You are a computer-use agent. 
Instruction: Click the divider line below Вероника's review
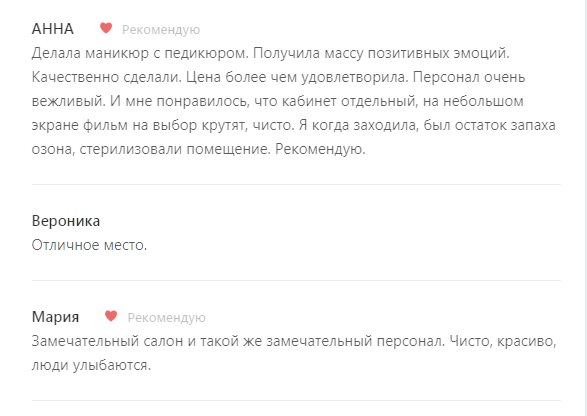pos(296,280)
